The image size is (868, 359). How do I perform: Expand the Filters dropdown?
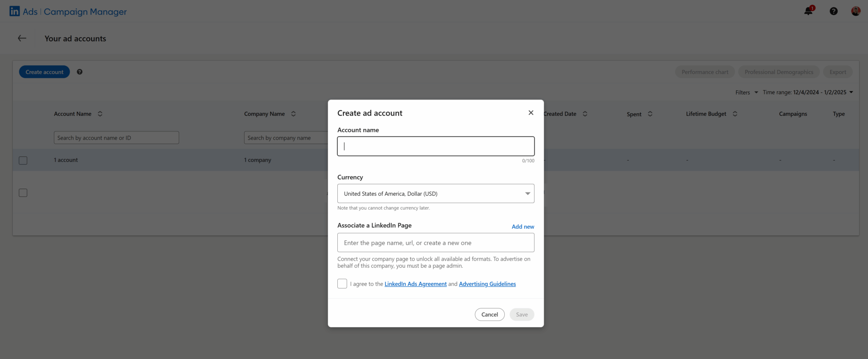coord(746,92)
